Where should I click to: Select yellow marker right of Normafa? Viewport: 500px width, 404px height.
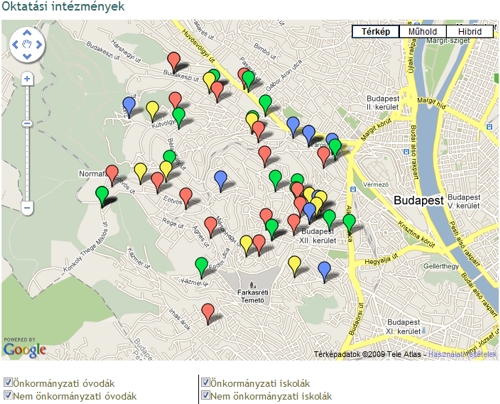(140, 171)
